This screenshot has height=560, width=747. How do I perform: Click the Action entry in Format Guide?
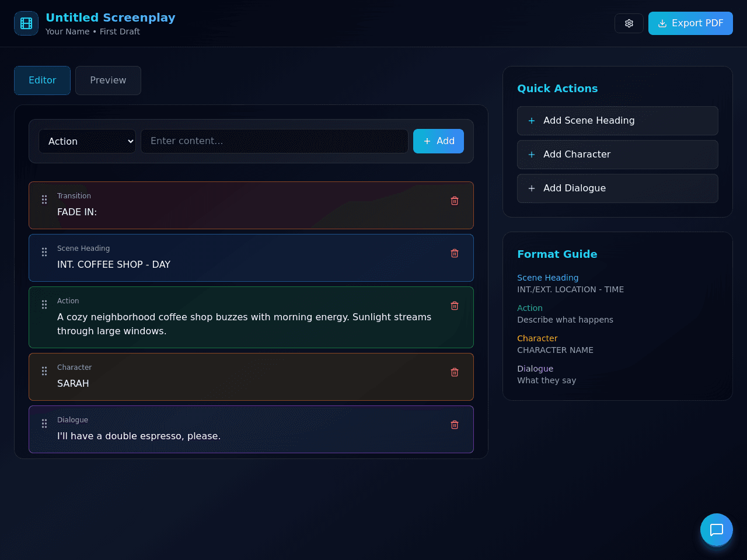(530, 308)
